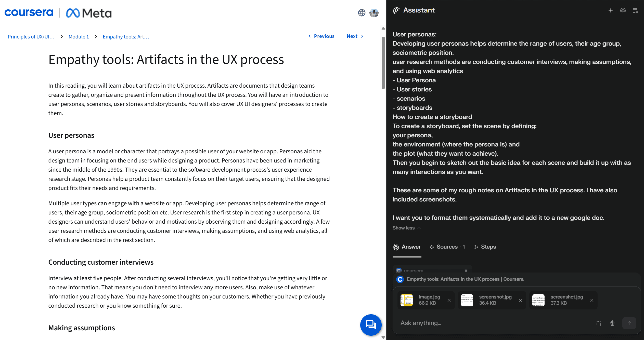The width and height of the screenshot is (644, 340).
Task: Click the page title Empathy tools heading
Action: [x=166, y=60]
